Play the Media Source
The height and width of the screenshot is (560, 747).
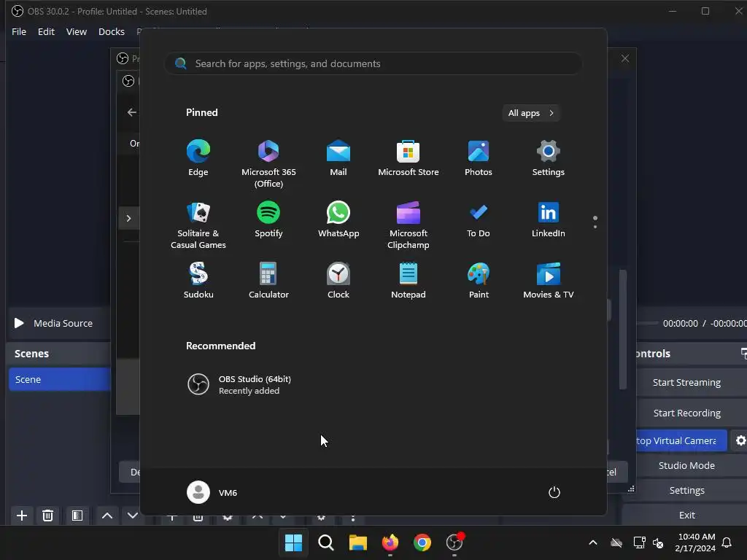[x=19, y=323]
